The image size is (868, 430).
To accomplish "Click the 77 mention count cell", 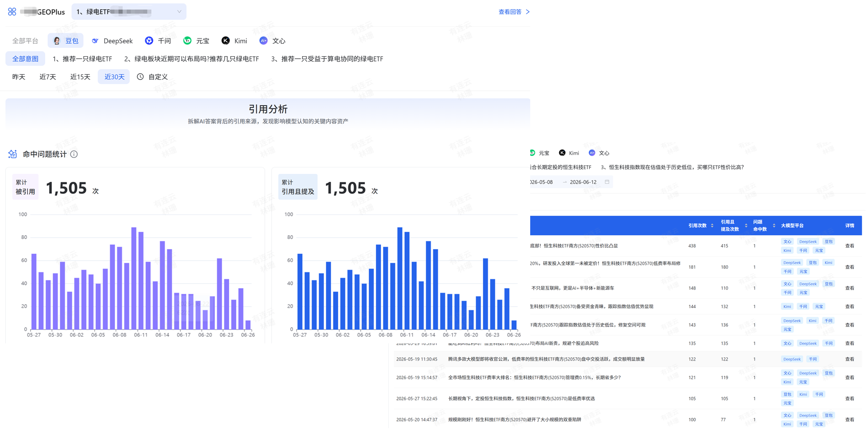I will (x=723, y=420).
